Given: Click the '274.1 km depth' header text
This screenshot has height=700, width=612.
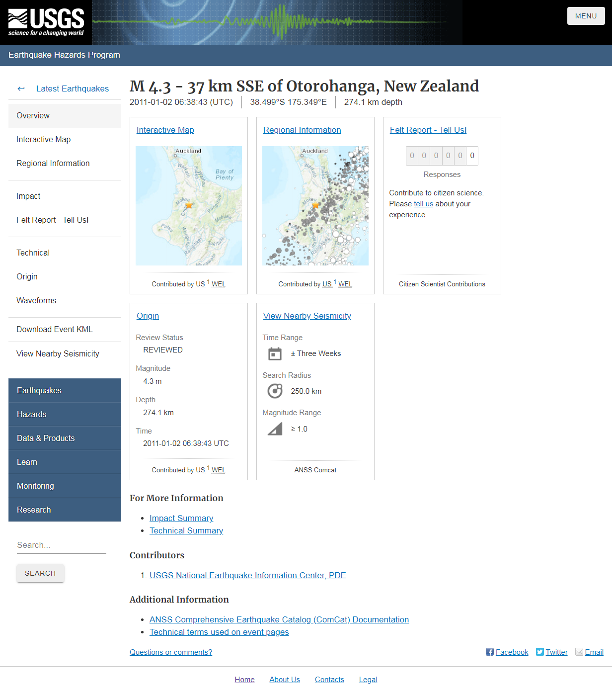Looking at the screenshot, I should point(373,102).
